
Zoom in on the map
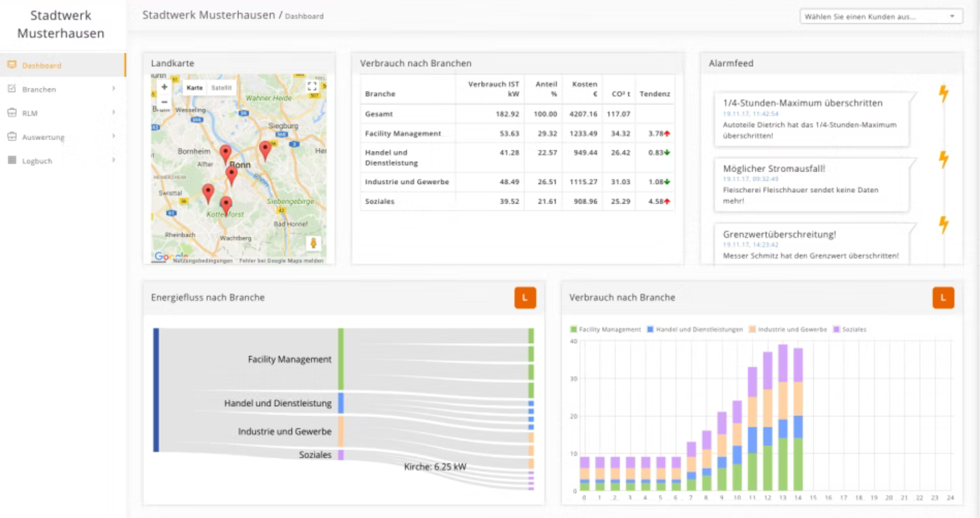(164, 87)
